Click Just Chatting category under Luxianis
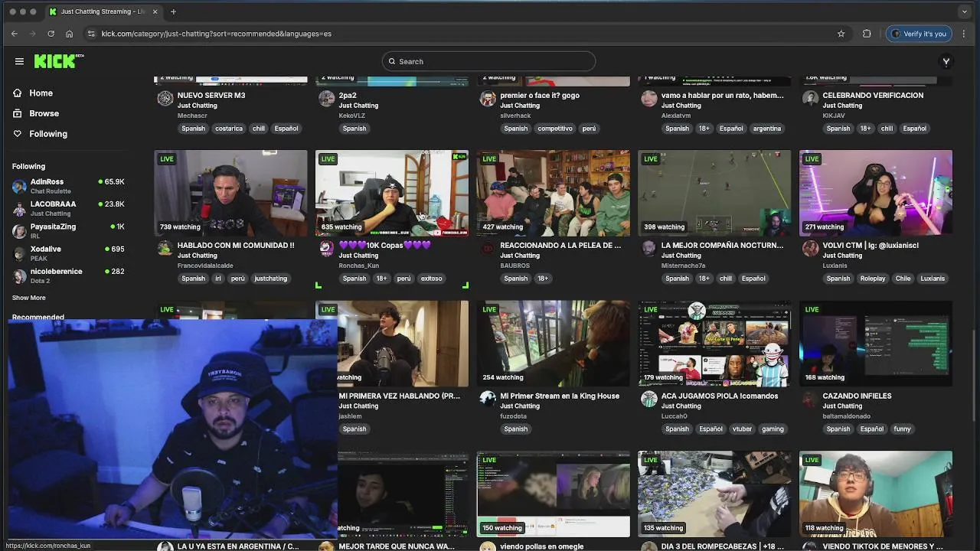The height and width of the screenshot is (551, 980). click(x=842, y=256)
